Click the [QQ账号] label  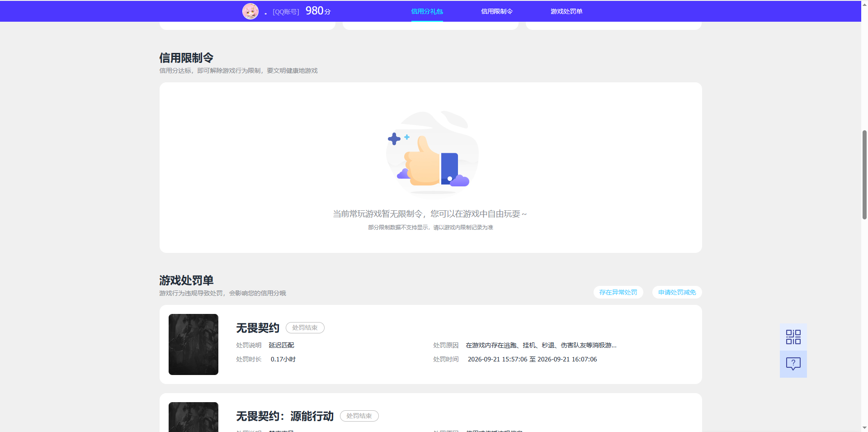(x=286, y=12)
